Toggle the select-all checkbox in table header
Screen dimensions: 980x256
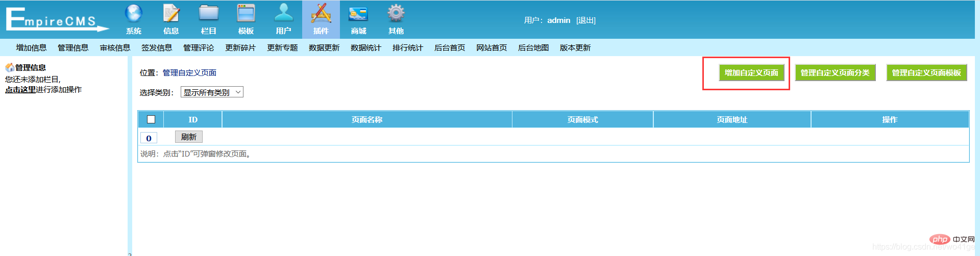151,119
